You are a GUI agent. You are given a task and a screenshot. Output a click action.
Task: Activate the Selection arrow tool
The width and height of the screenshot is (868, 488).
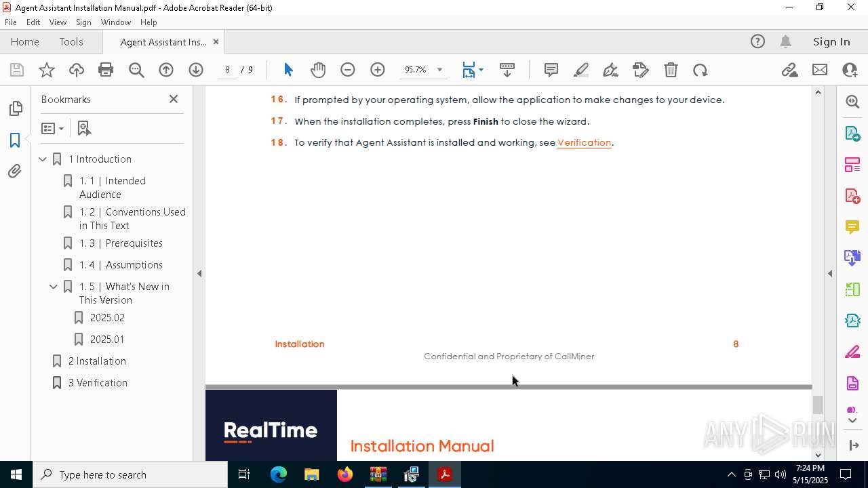click(288, 70)
